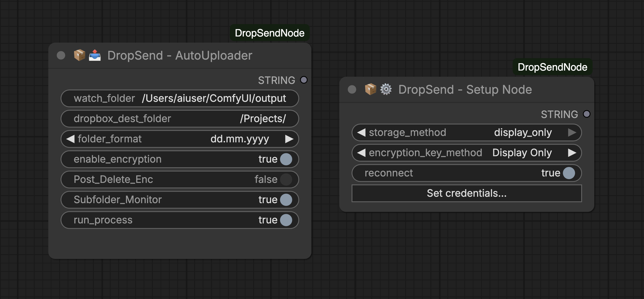Click Setup Node STRING output socket

pos(587,114)
